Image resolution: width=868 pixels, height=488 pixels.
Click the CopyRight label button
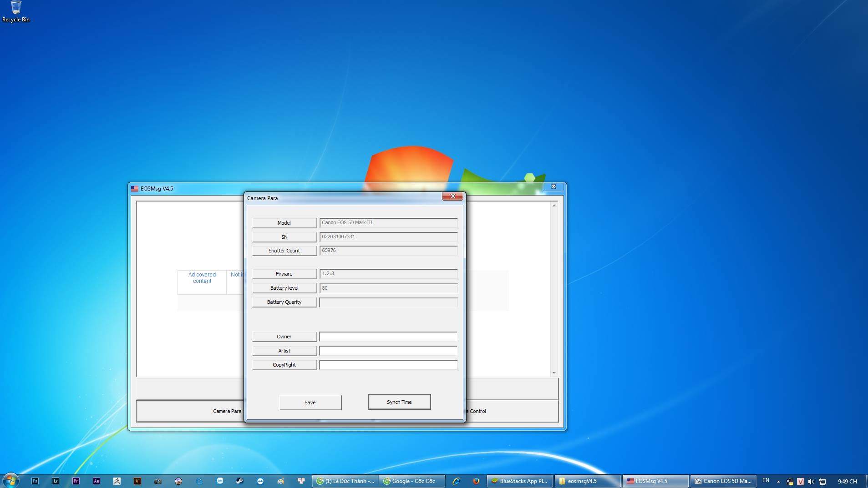284,365
